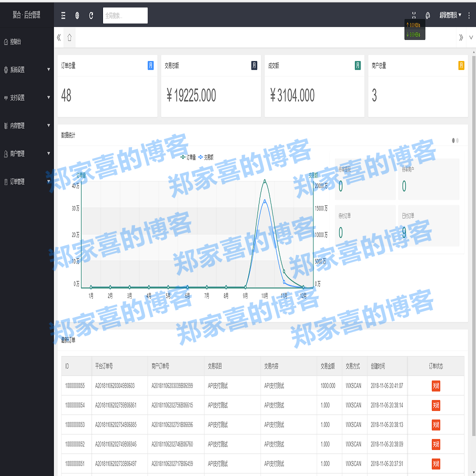This screenshot has height=476, width=476.
Task: Click the blue 月 badge on the 订单总量 card
Action: coord(149,65)
